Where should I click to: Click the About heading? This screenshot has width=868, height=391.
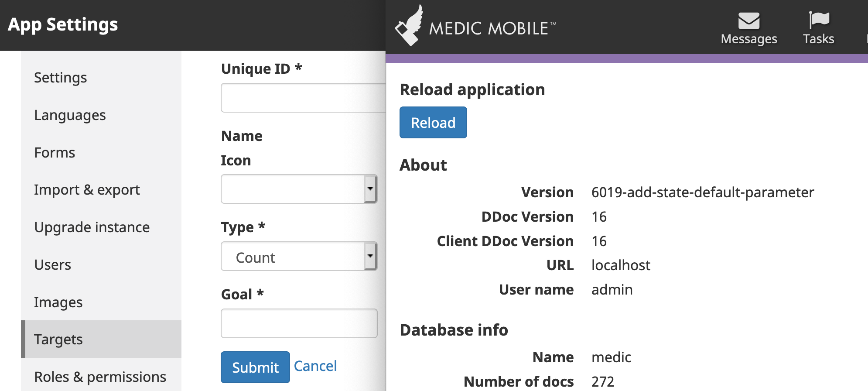pos(424,165)
